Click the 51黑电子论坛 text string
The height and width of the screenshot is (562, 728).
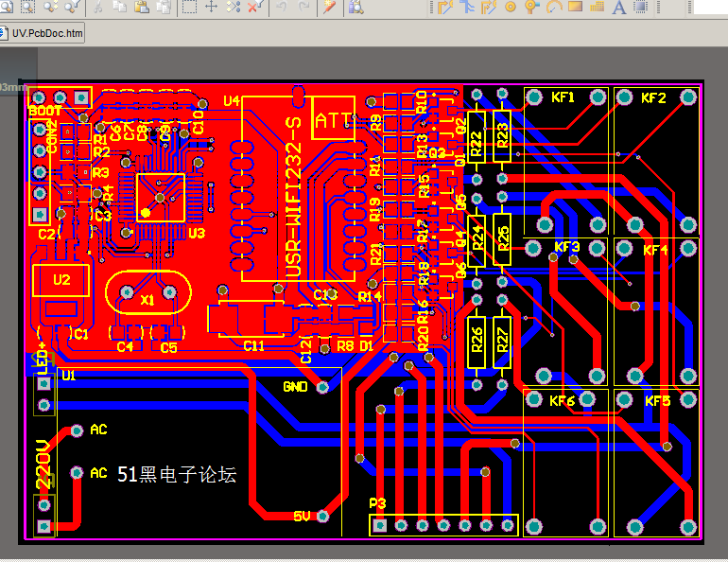point(177,474)
